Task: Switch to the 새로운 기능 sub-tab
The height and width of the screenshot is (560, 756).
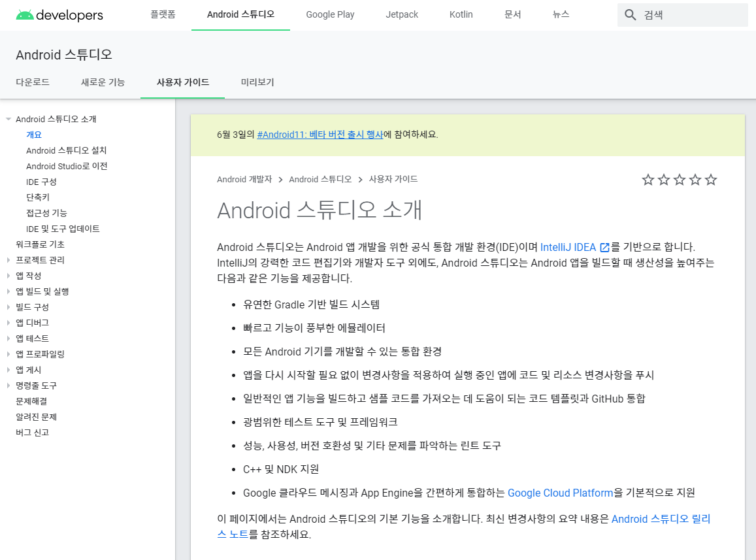Action: 103,82
